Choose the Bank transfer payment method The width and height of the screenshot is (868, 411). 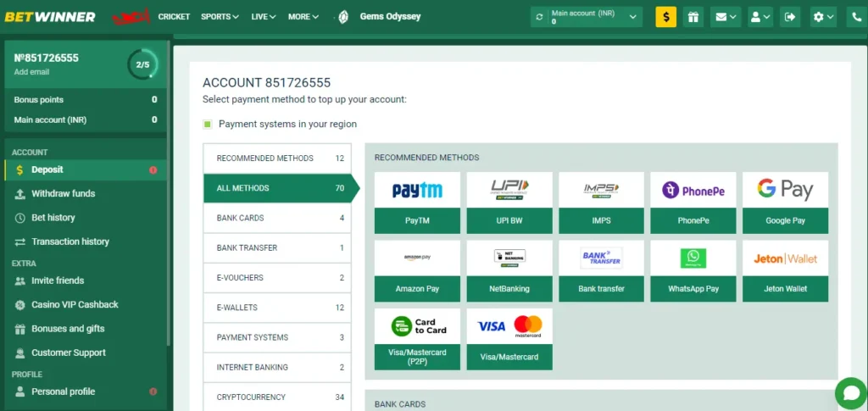601,271
